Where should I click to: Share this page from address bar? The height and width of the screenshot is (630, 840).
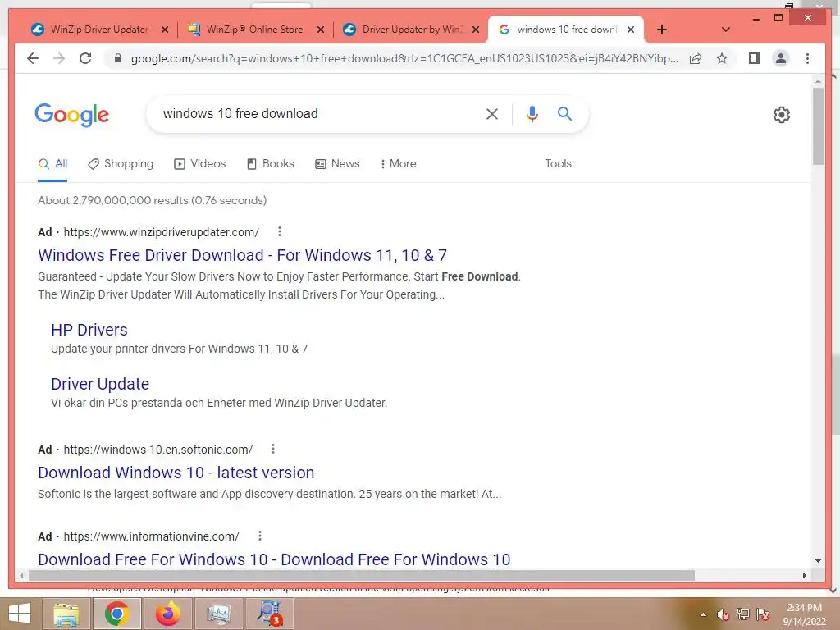click(x=696, y=58)
